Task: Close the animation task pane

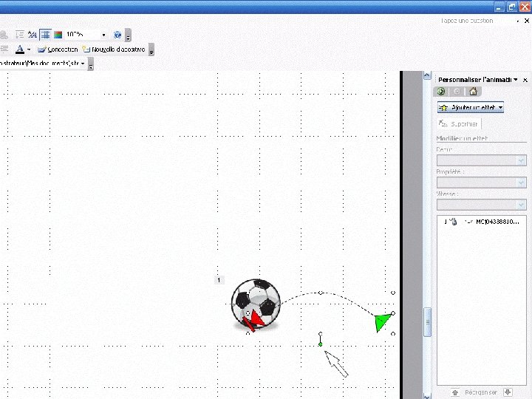Action: (525, 80)
